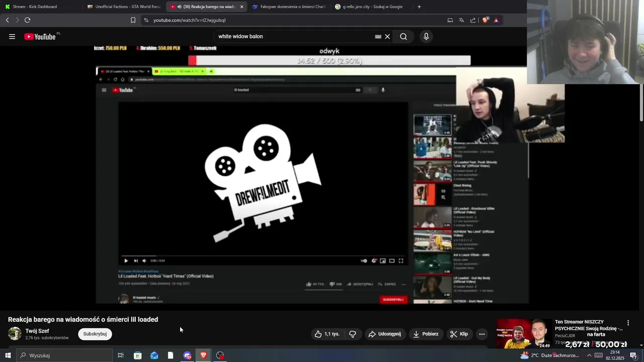Open Ten Streamer NISZCZY recommended video thumbnail

(524, 334)
